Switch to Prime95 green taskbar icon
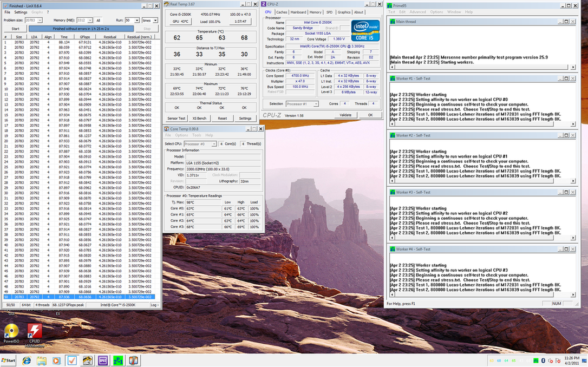This screenshot has width=588, height=367. click(117, 360)
